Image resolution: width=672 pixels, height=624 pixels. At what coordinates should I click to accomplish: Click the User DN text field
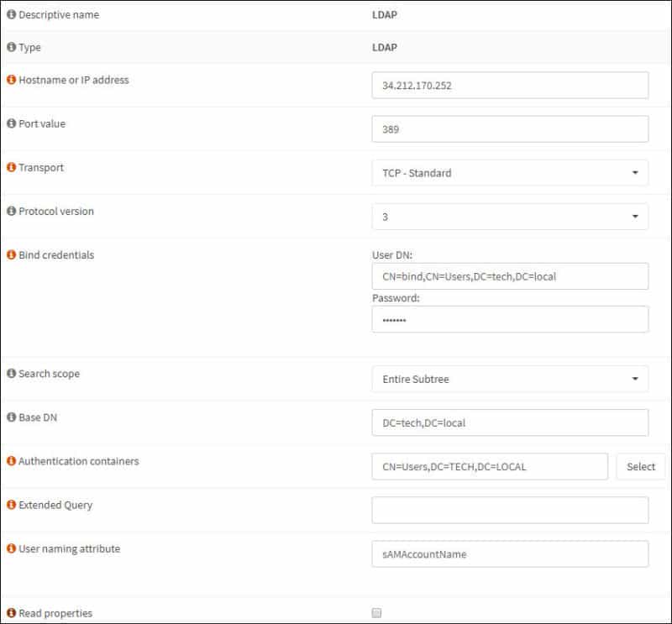(x=510, y=276)
